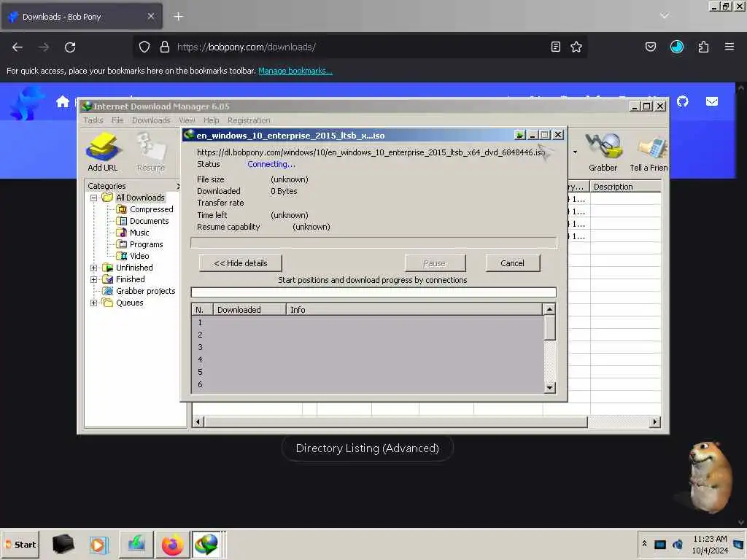
Task: Open a new browser tab
Action: (x=178, y=17)
